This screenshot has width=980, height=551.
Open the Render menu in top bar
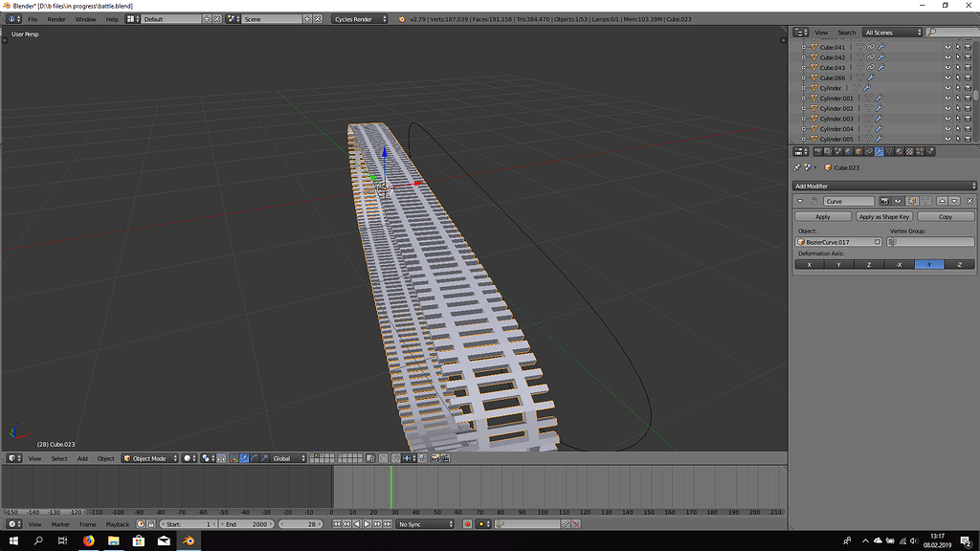pyautogui.click(x=56, y=19)
